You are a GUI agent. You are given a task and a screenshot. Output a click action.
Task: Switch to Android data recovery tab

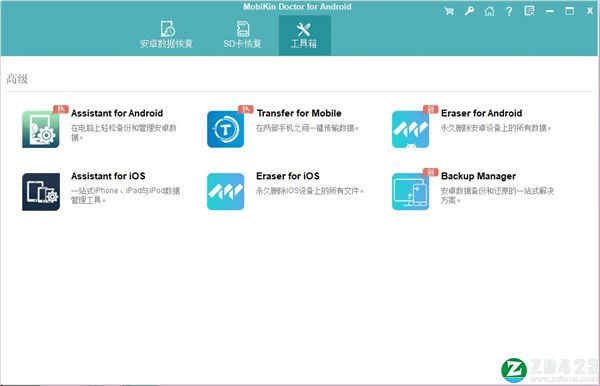(166, 34)
